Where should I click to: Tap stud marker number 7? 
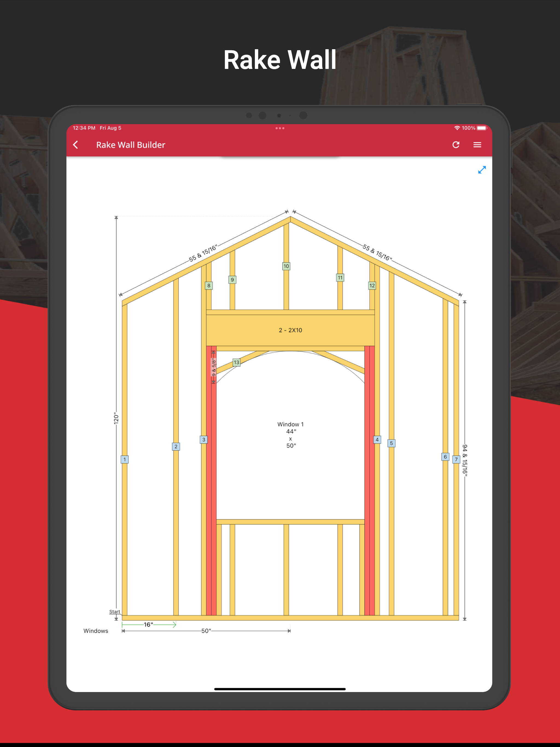pos(456,459)
